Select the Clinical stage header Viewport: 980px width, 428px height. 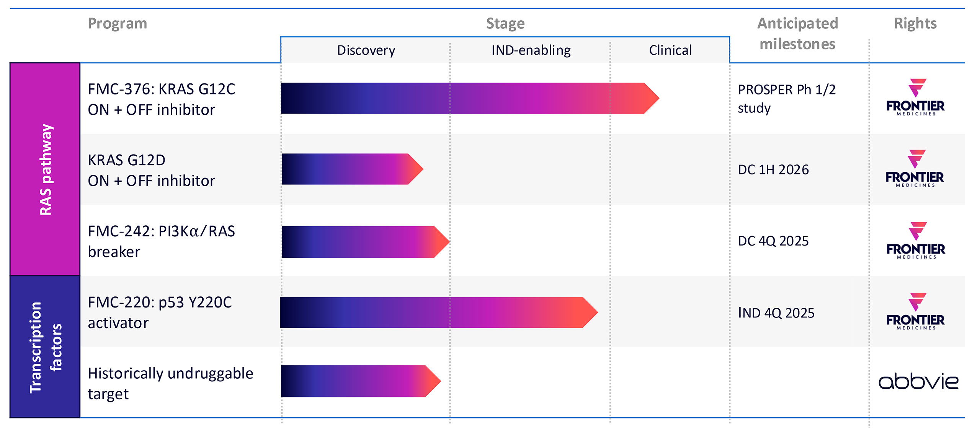(670, 50)
